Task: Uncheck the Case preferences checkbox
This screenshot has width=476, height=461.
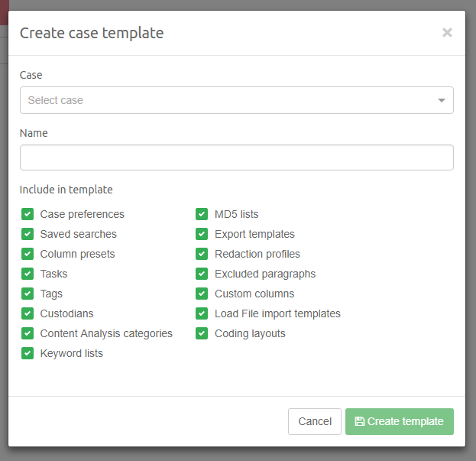Action: [28, 214]
